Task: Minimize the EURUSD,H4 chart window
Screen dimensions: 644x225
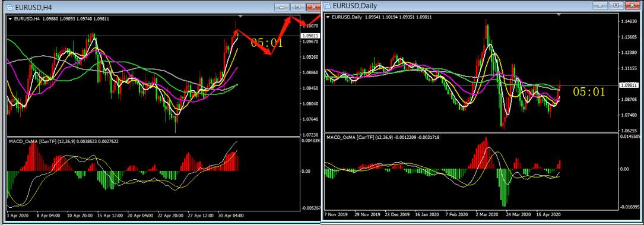Action: pyautogui.click(x=281, y=7)
